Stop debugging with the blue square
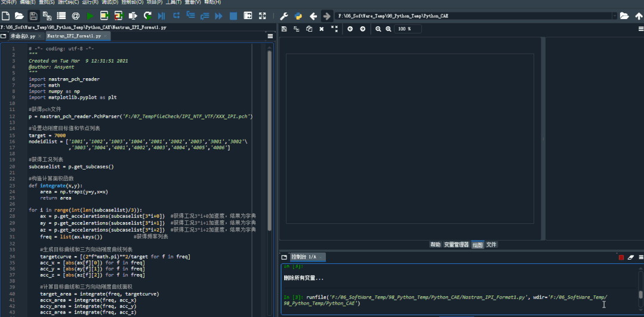 pos(233,16)
